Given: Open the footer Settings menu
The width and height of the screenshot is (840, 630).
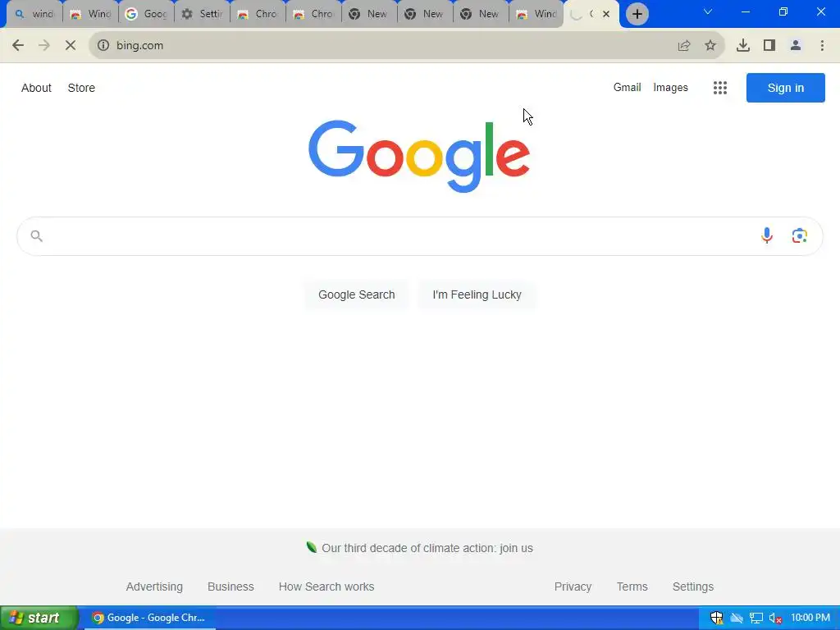Looking at the screenshot, I should (692, 587).
